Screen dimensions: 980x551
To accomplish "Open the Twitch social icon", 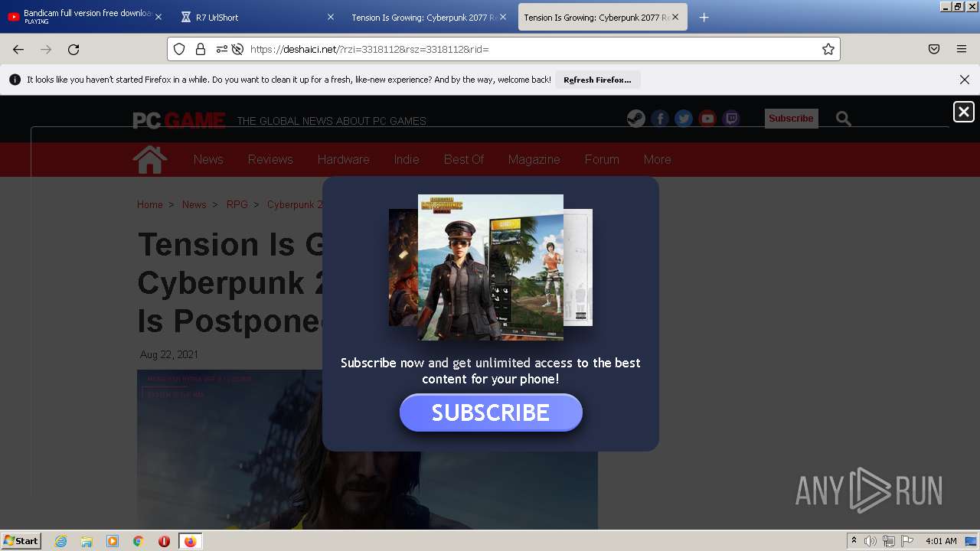I will [731, 119].
